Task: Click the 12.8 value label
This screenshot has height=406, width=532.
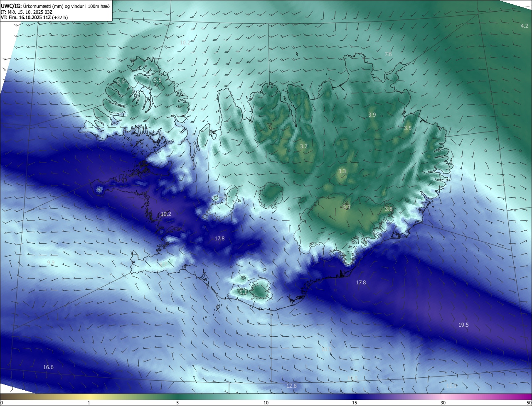Action: click(x=292, y=386)
